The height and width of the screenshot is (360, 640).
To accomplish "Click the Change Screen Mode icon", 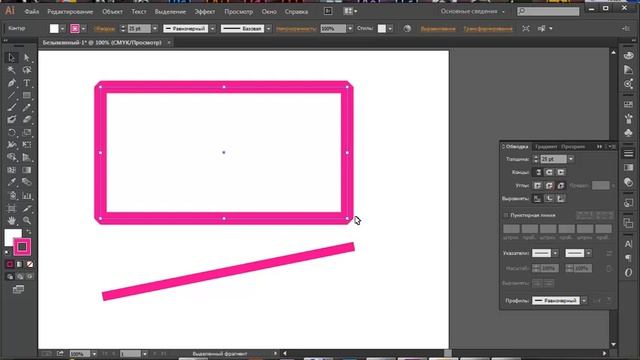I will [x=18, y=289].
